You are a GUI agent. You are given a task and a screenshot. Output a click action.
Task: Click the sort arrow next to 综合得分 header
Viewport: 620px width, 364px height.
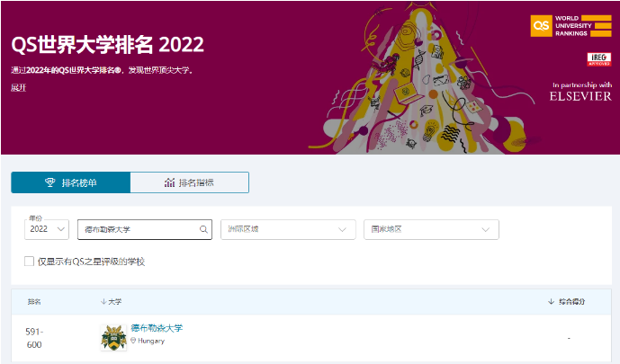[551, 302]
